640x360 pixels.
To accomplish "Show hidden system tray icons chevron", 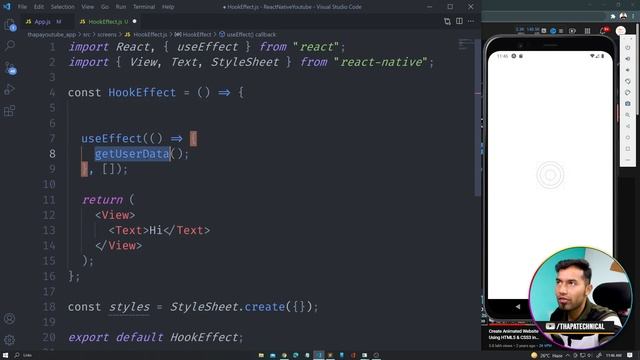I will 567,356.
